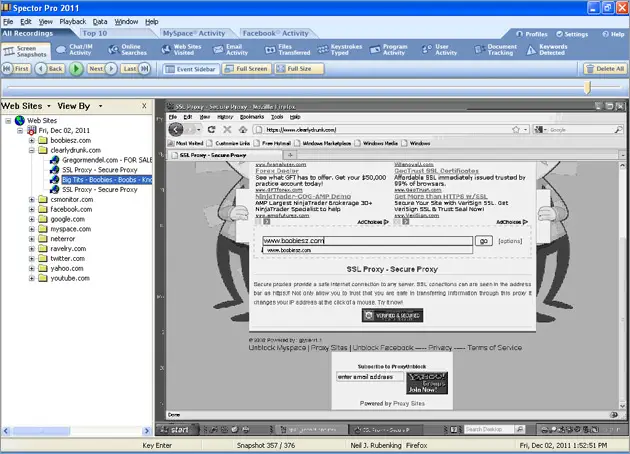Viewport: 630px width, 454px height.
Task: Open the Email Activity view
Action: coord(231,50)
